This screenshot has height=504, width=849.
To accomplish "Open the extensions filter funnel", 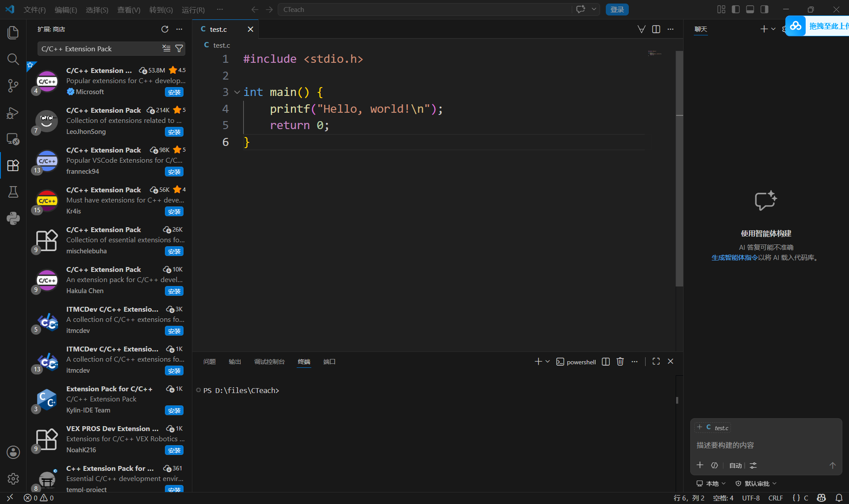I will click(x=179, y=48).
